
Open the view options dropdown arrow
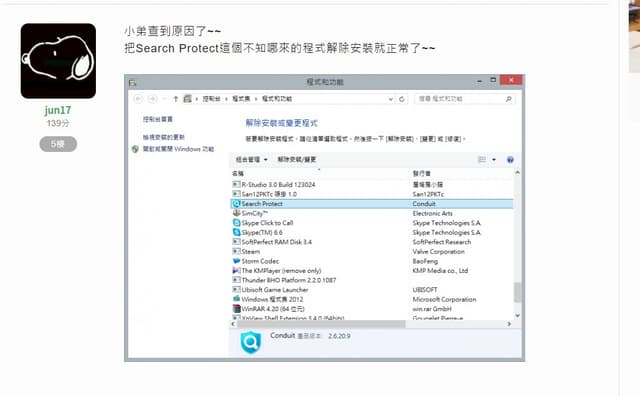tap(494, 160)
